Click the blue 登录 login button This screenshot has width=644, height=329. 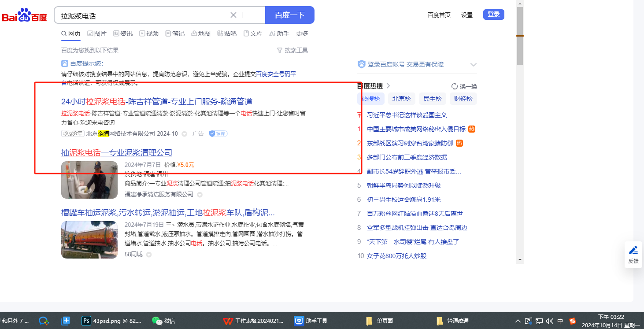[493, 15]
